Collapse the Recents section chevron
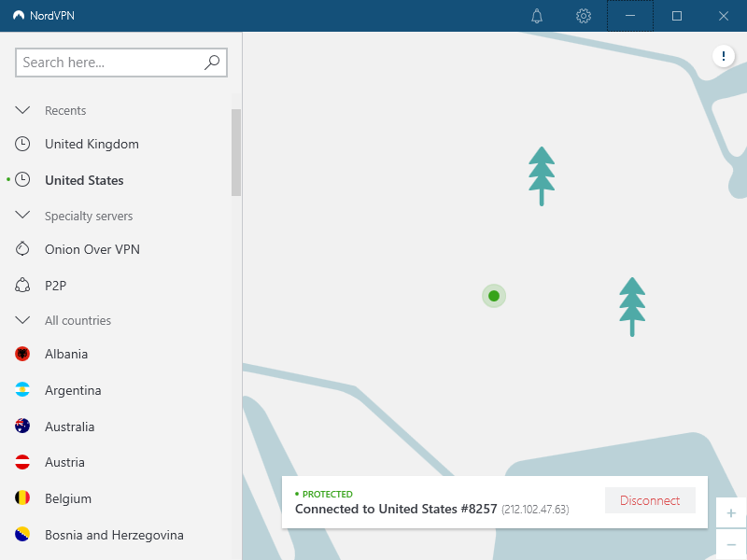The image size is (747, 560). click(22, 110)
